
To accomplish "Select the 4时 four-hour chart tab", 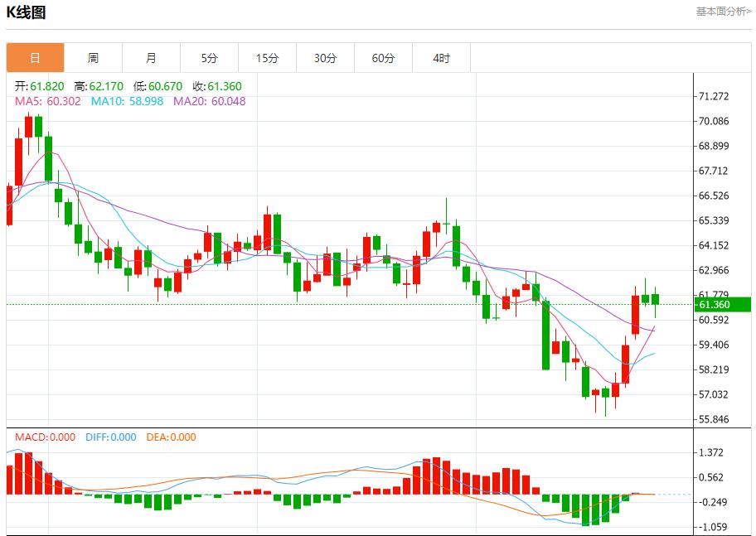I will pyautogui.click(x=441, y=58).
